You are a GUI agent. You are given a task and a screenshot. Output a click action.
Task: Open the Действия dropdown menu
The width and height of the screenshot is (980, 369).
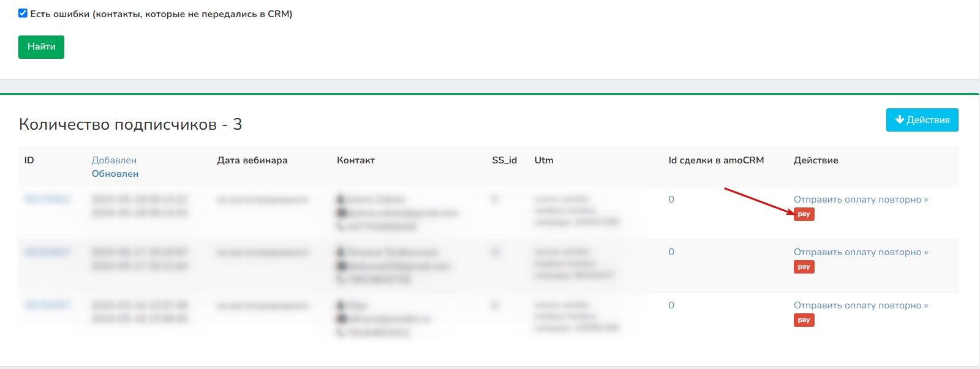click(x=922, y=120)
